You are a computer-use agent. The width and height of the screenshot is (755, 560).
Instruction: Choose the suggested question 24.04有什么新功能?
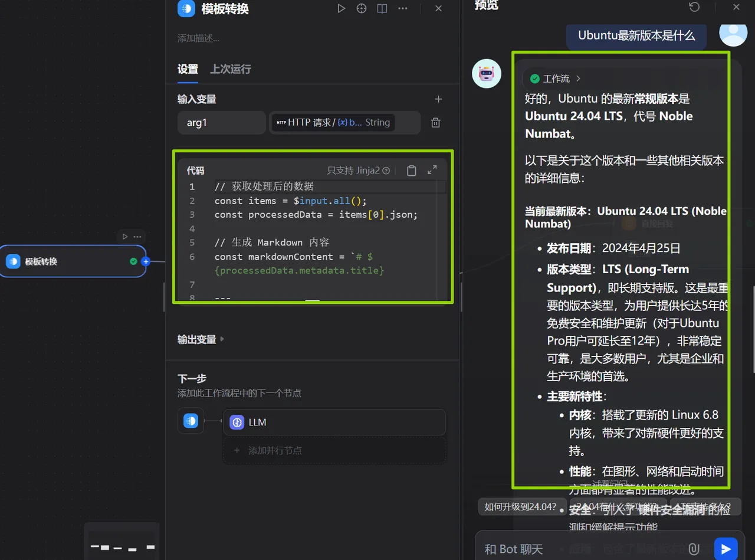(x=617, y=506)
